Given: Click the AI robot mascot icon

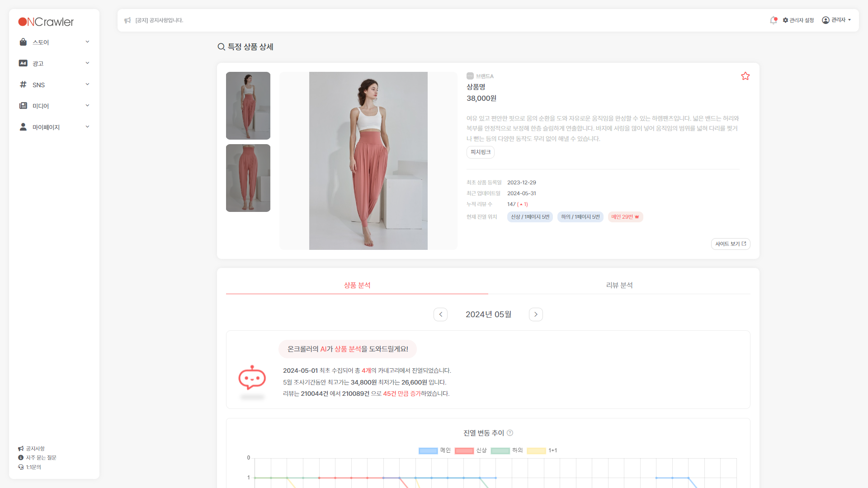Looking at the screenshot, I should (x=252, y=378).
